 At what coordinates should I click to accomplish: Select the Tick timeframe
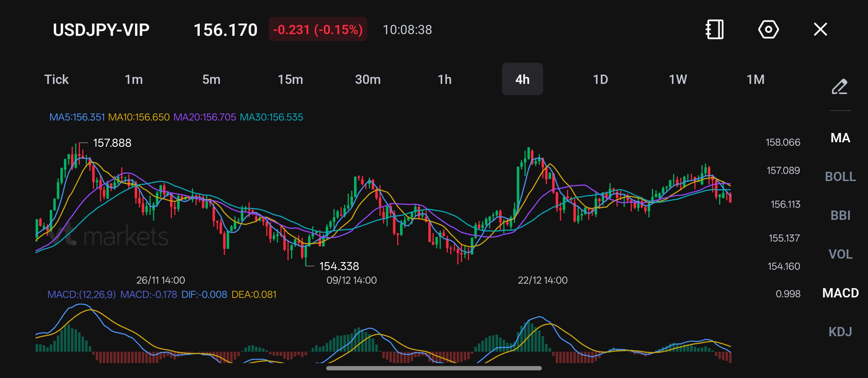[x=56, y=80]
